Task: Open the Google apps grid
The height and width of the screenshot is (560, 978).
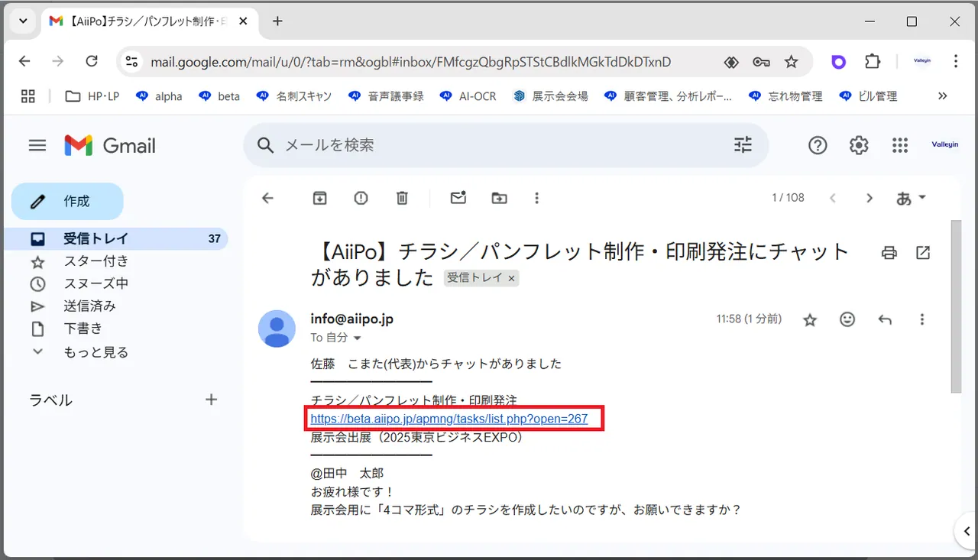Action: (900, 145)
